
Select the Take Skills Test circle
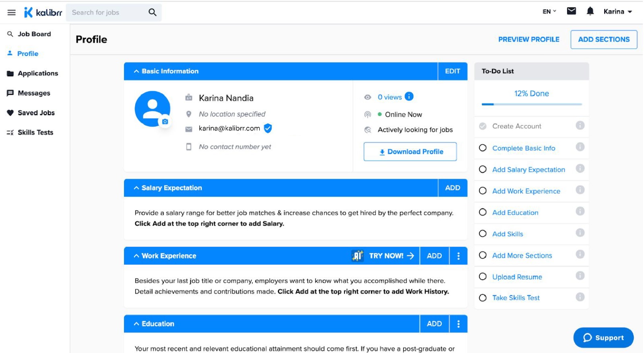[483, 298]
